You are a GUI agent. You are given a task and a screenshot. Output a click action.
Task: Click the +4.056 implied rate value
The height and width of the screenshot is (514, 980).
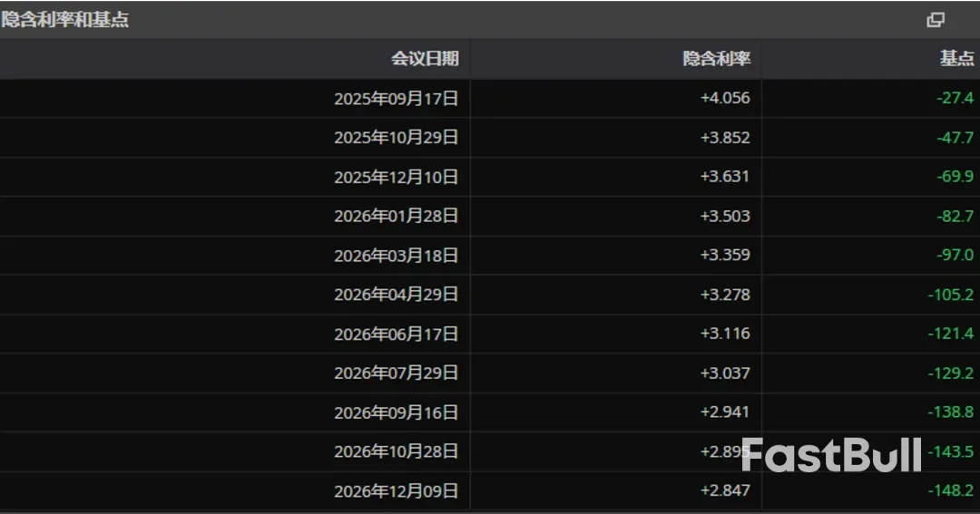[725, 98]
